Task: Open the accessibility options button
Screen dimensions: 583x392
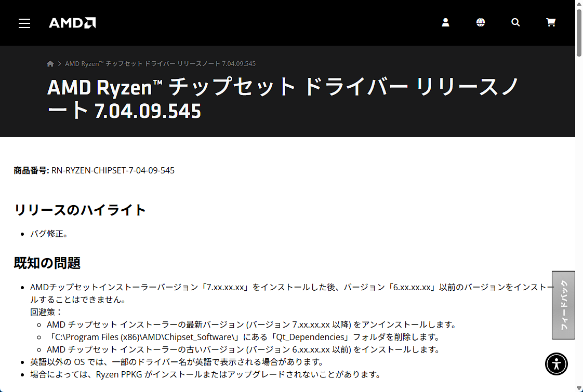Action: click(x=556, y=364)
